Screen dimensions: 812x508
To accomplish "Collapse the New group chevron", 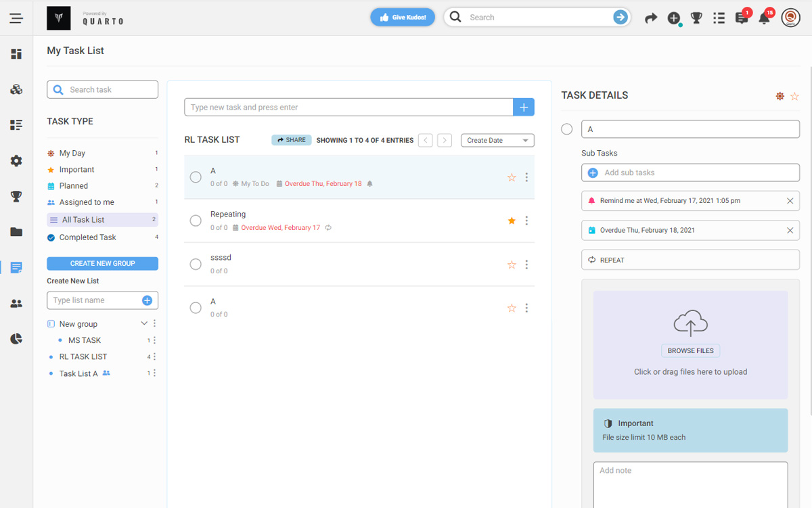I will [x=143, y=323].
